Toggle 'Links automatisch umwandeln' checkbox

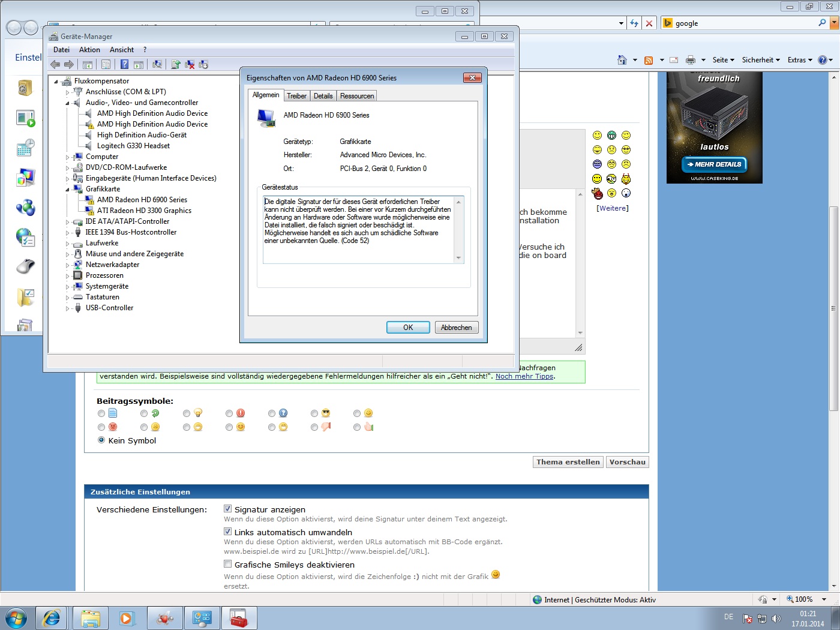[228, 532]
